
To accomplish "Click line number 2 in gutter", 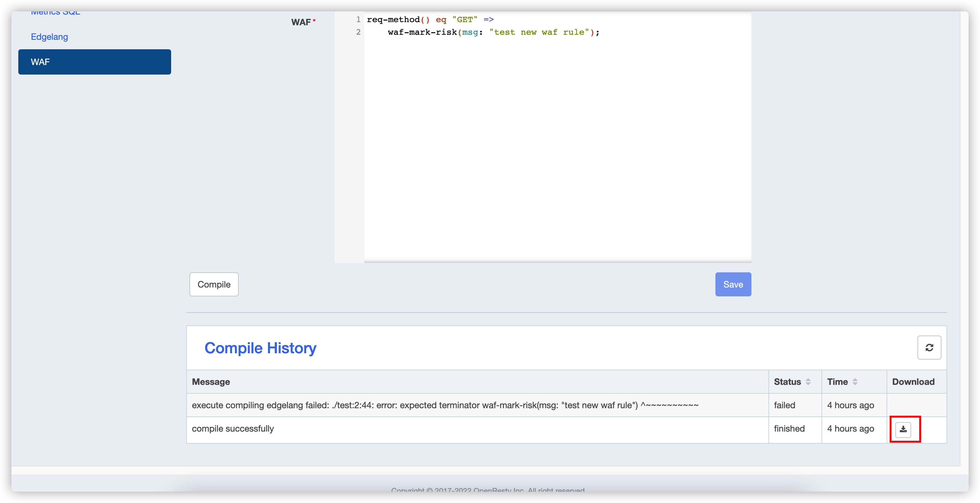I will pos(358,32).
